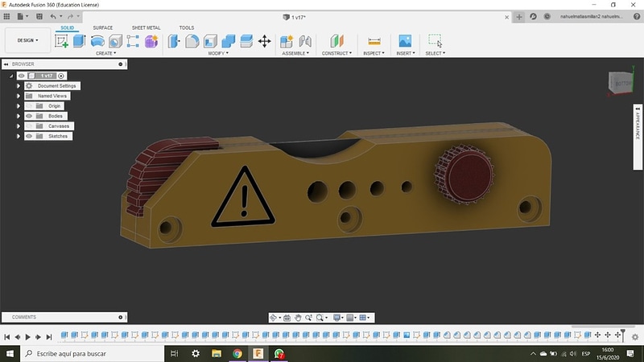Select the Revolve tool

click(97, 41)
